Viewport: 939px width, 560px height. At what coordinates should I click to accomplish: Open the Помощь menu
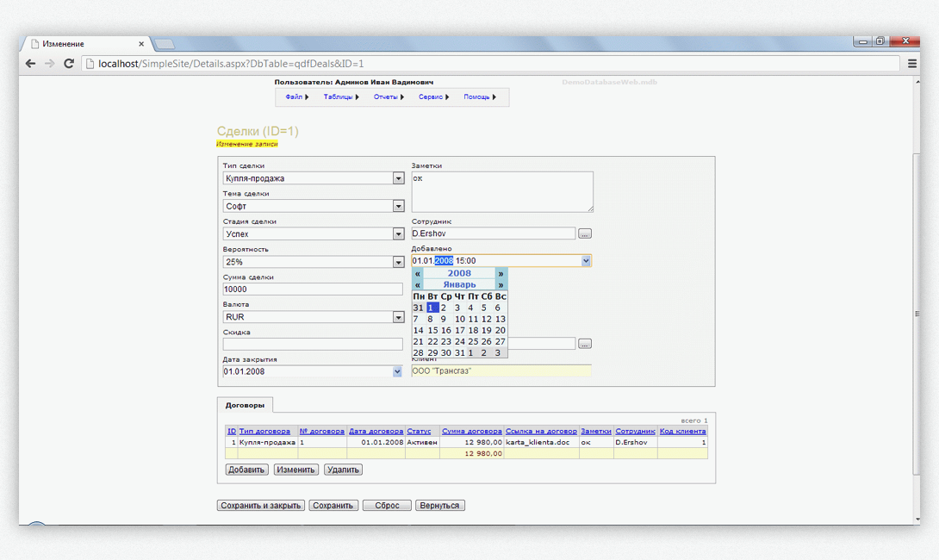[x=480, y=97]
